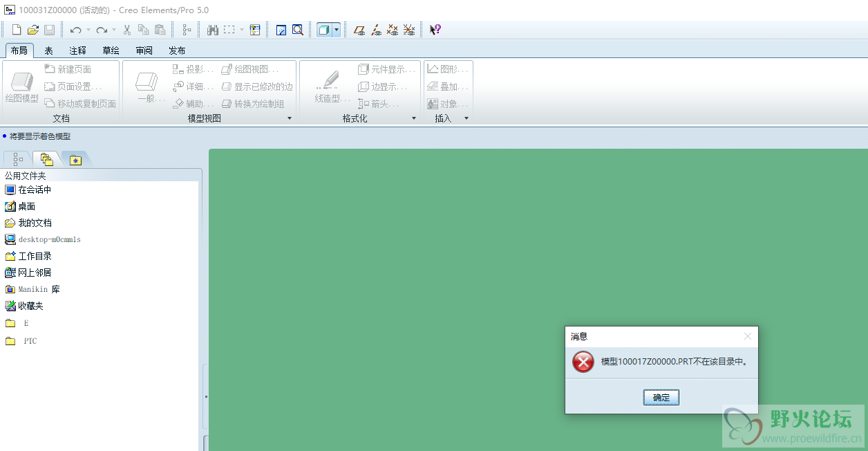Toggle the model tree toolbar icon
868x451 pixels.
(187, 30)
